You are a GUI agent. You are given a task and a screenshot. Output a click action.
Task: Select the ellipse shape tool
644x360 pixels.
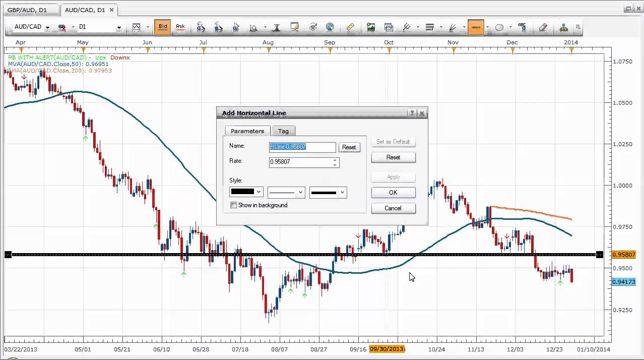(x=499, y=27)
